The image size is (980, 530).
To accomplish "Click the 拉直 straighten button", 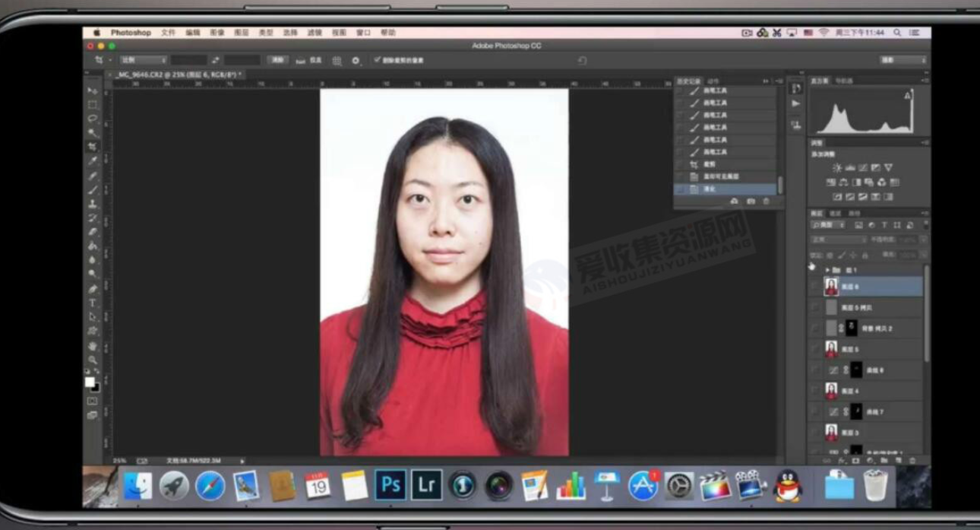I will click(309, 60).
